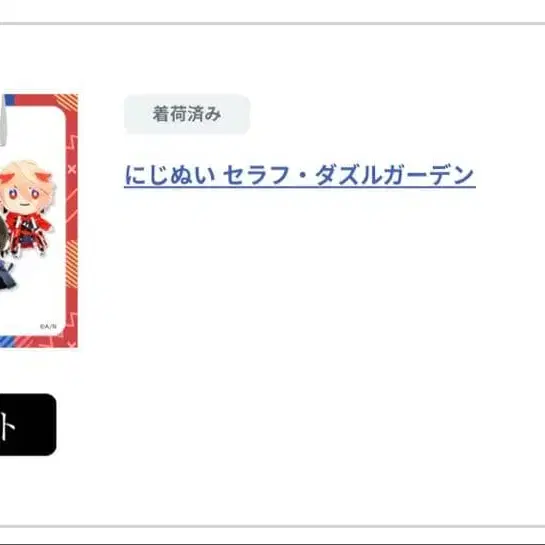The image size is (545, 545).
Task: Click the blue diagonal stripes at thumbnail's bottom left
Action: pos(7,342)
